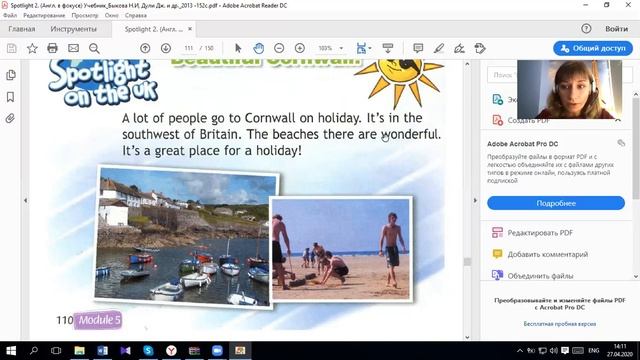Click the Войти sign-in button
Screen dimensions: 640x360
pyautogui.click(x=616, y=29)
